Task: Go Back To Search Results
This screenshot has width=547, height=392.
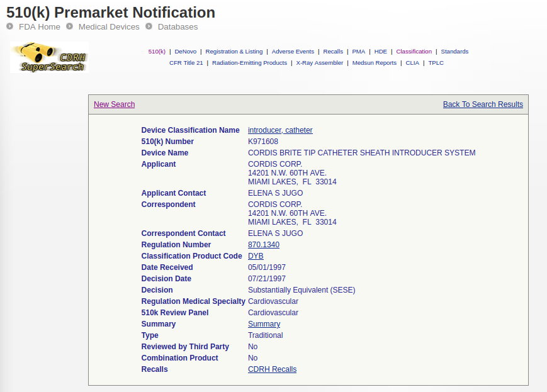Action: pyautogui.click(x=483, y=104)
